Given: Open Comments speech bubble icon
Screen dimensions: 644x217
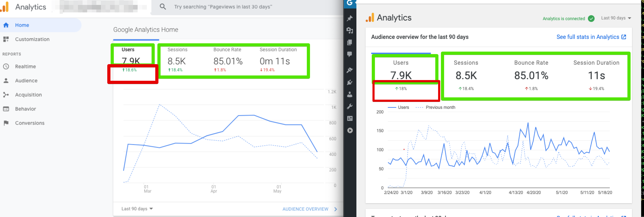Looking at the screenshot, I should tap(350, 54).
